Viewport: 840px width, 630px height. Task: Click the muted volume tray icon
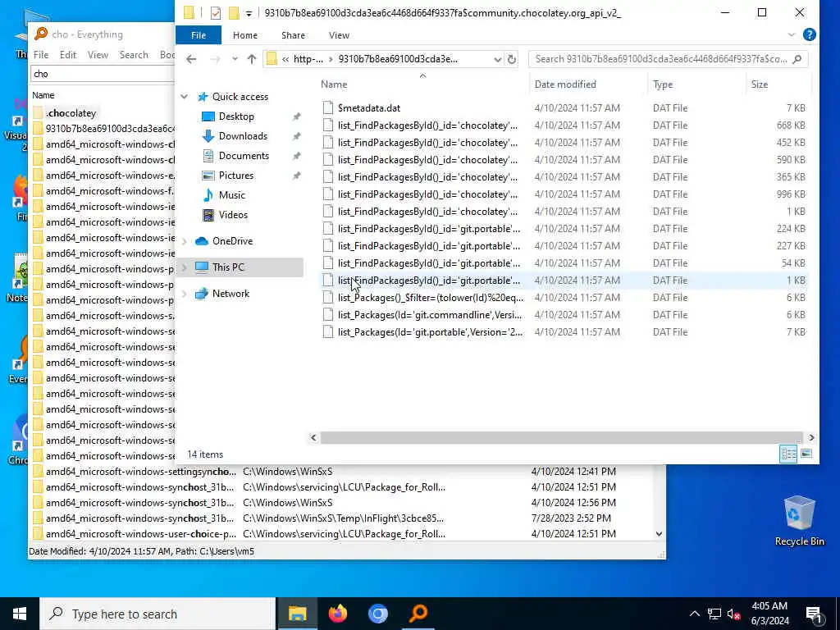click(x=733, y=614)
